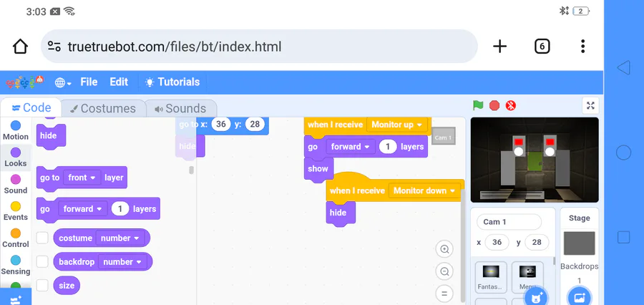Image resolution: width=644 pixels, height=305 pixels.
Task: Enter fullscreen stage mode
Action: point(590,105)
